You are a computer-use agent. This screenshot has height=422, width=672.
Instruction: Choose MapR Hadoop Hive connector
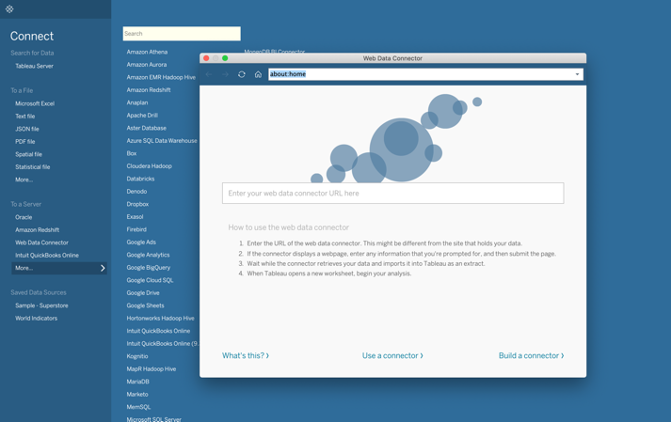tap(151, 369)
